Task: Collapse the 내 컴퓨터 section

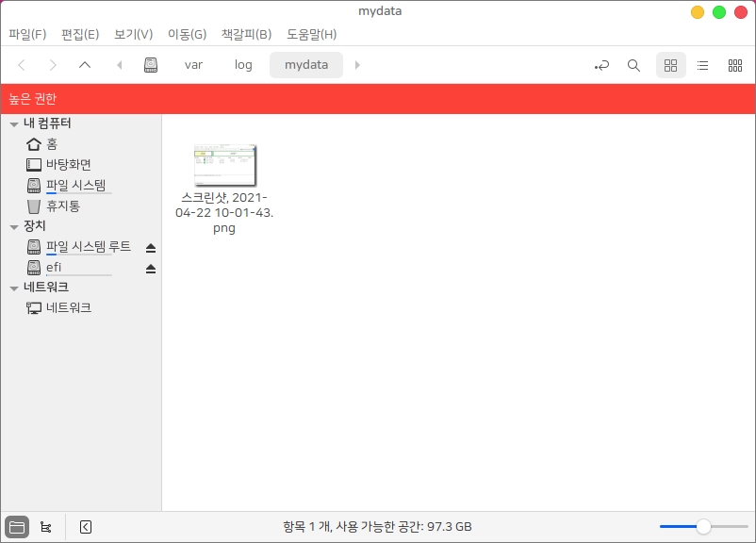Action: click(14, 124)
